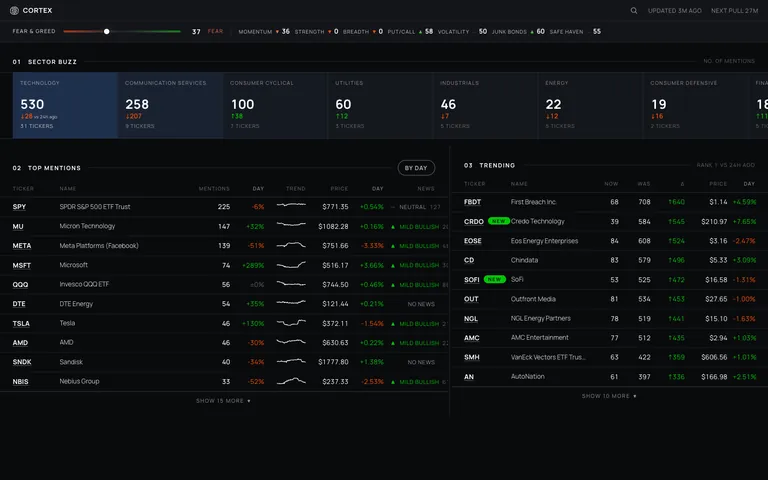Open the NBIS ticker link
768x480 pixels.
21,382
